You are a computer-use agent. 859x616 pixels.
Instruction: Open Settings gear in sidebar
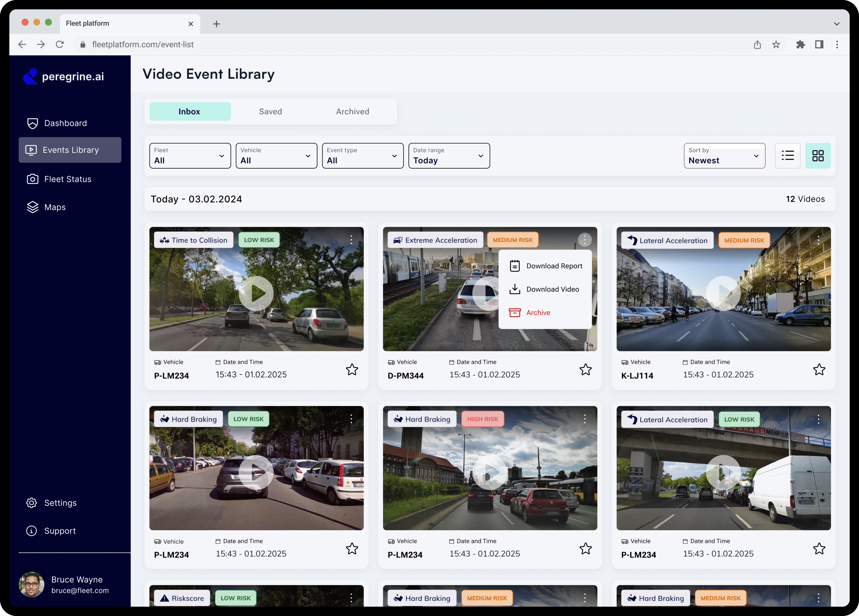(x=32, y=503)
